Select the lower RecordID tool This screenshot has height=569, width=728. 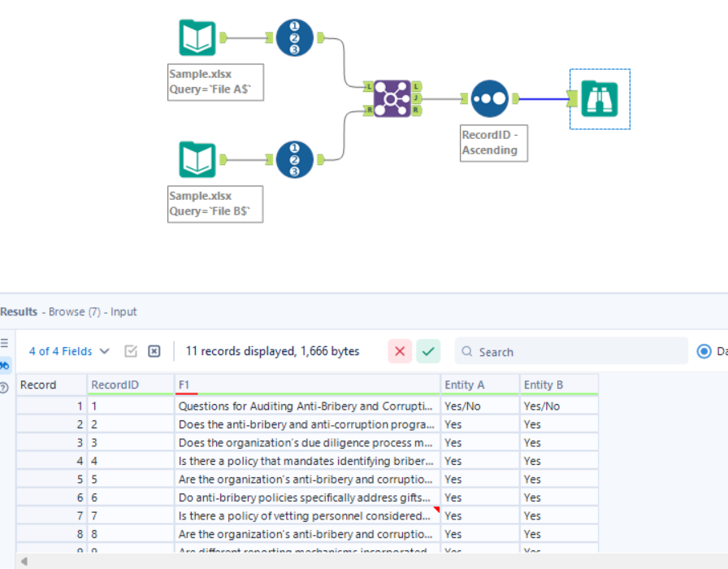(293, 159)
